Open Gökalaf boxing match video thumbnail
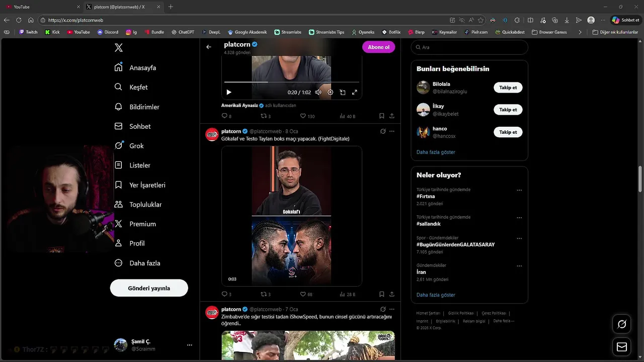The image size is (644, 362). [x=292, y=216]
